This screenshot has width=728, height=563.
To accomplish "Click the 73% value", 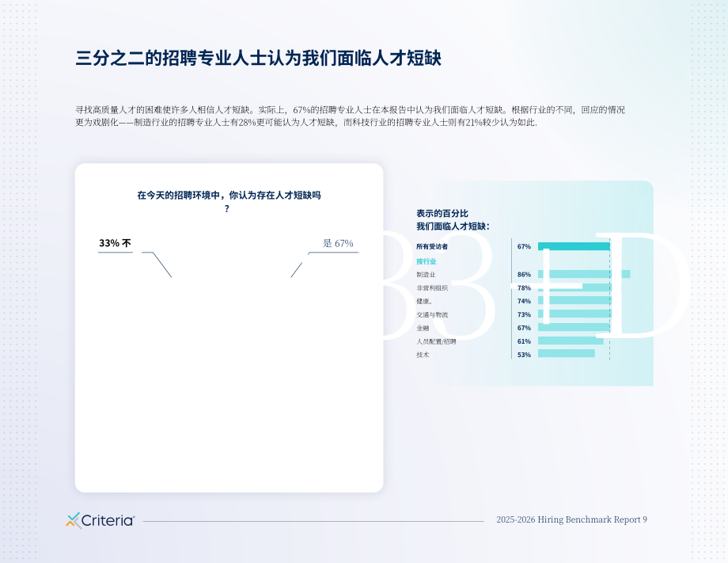I will tap(524, 314).
